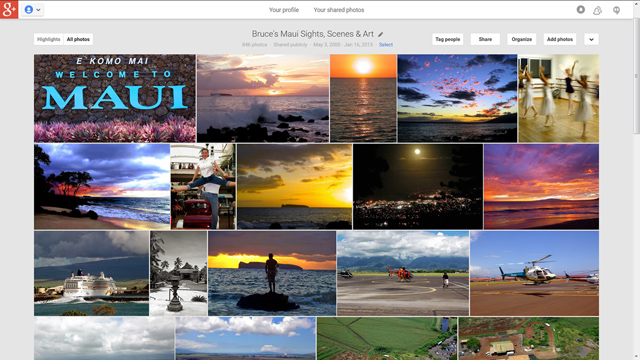Click the Tag people button
The height and width of the screenshot is (360, 640).
point(447,39)
